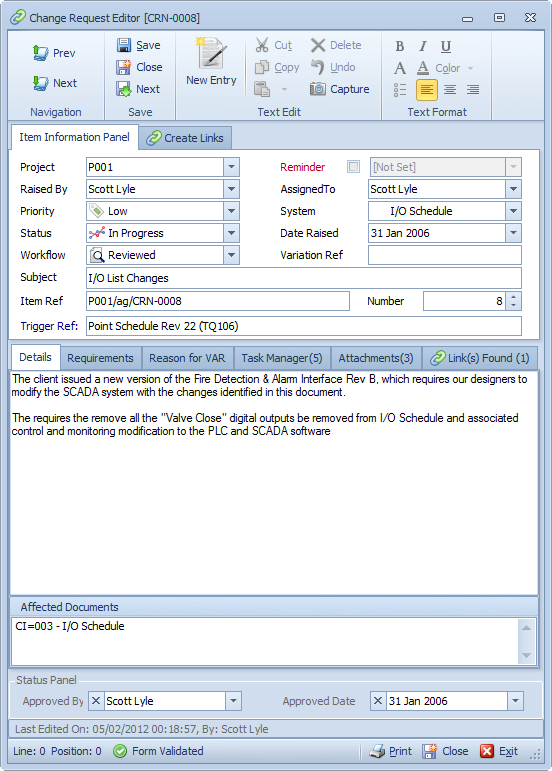Screen dimensions: 552x771
Task: Click the Exit button
Action: tap(499, 751)
